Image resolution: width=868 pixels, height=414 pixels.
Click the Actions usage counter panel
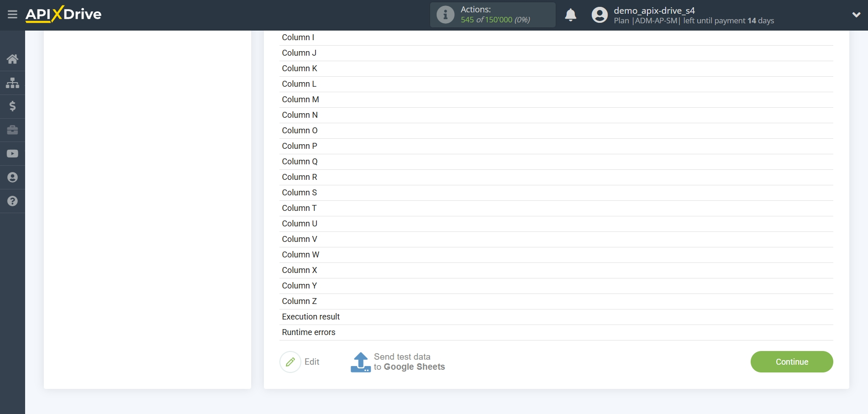coord(492,14)
